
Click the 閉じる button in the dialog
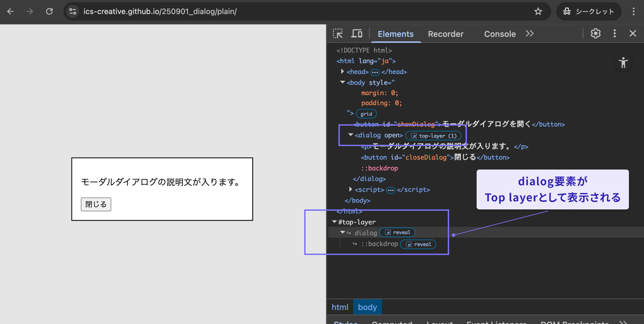[96, 204]
